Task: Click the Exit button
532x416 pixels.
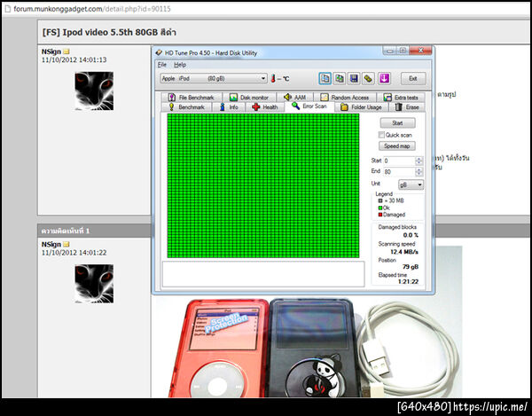Action: tap(412, 78)
